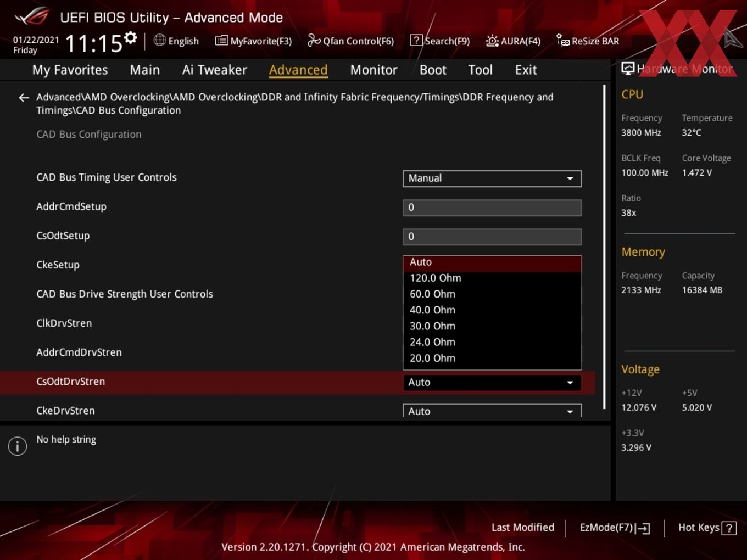Open Qfan Control(F6)
Image resolution: width=747 pixels, height=560 pixels.
[350, 41]
